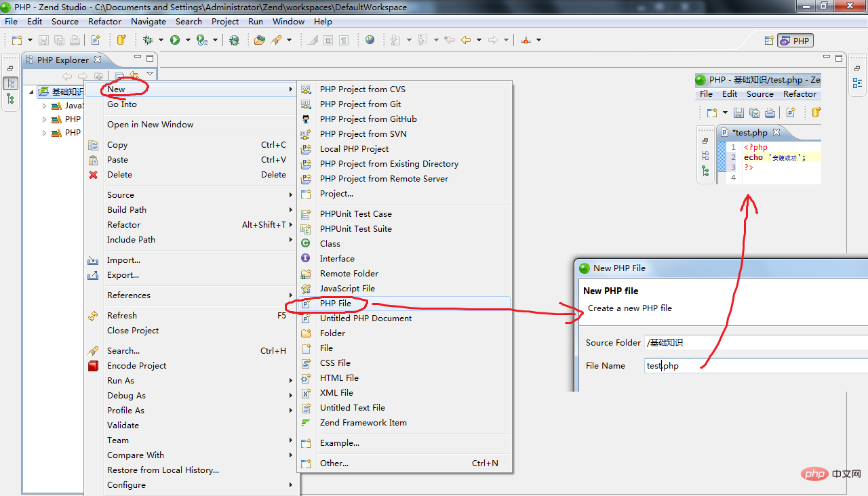Open the PHP Explorer view menu triangle
Viewport: 868px width, 496px height.
click(150, 75)
